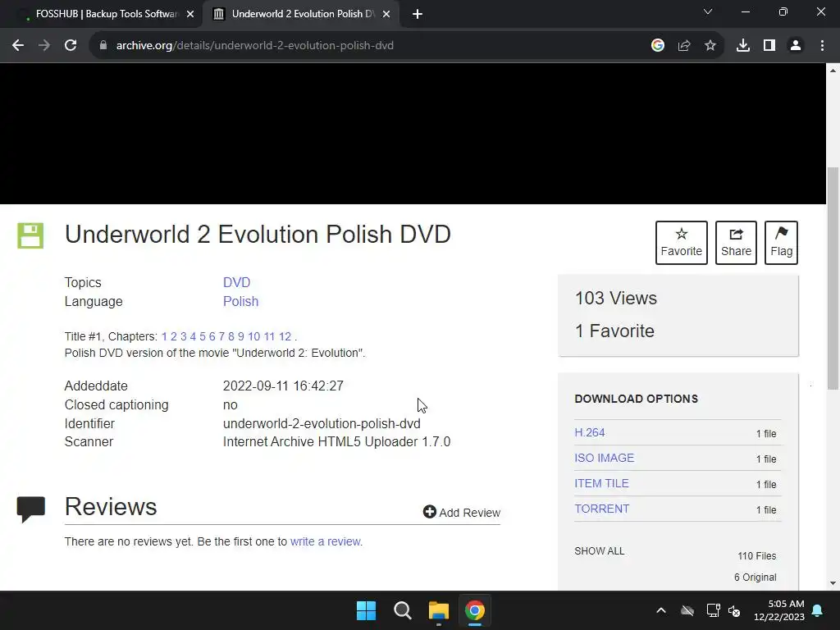This screenshot has height=630, width=840.
Task: Click the scrollbar down arrow
Action: 833,583
